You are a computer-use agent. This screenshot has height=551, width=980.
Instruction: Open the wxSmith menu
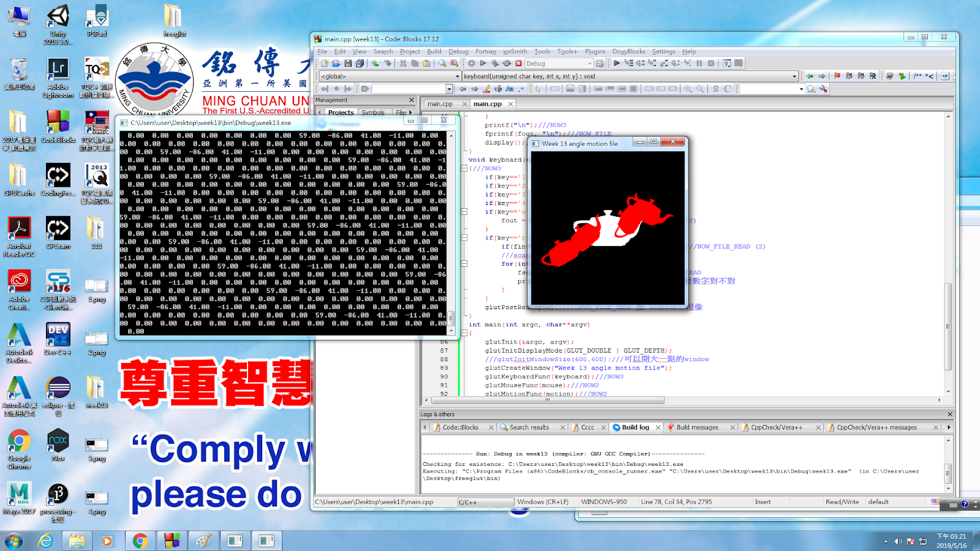click(x=515, y=51)
